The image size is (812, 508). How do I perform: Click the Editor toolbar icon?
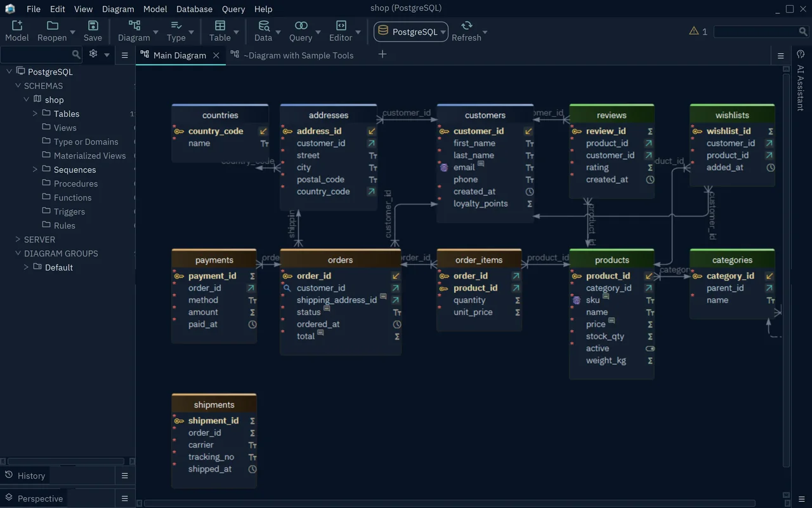(341, 25)
